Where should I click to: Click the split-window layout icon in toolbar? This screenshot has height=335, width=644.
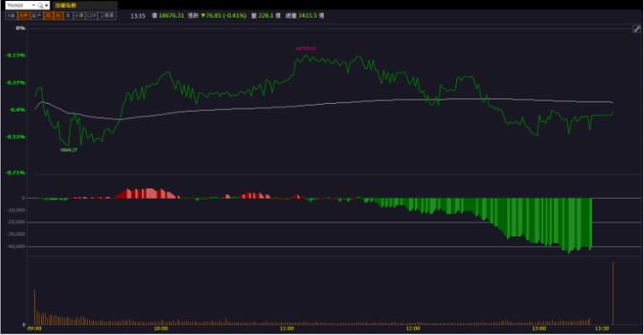(x=91, y=15)
